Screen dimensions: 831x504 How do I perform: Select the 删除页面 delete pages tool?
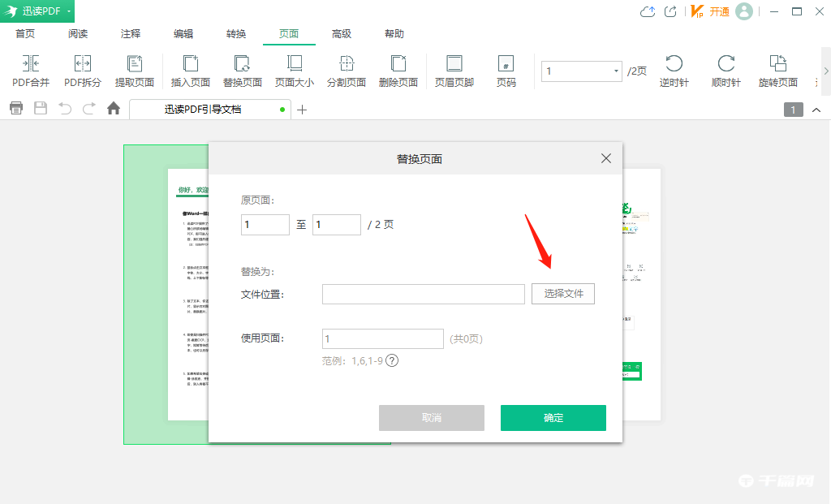[x=398, y=71]
